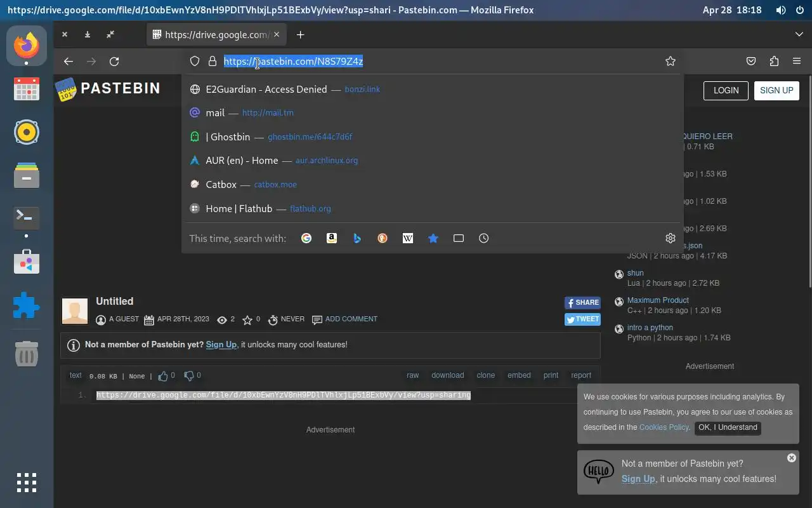812x508 pixels.
Task: Show all applications grid
Action: (x=27, y=483)
